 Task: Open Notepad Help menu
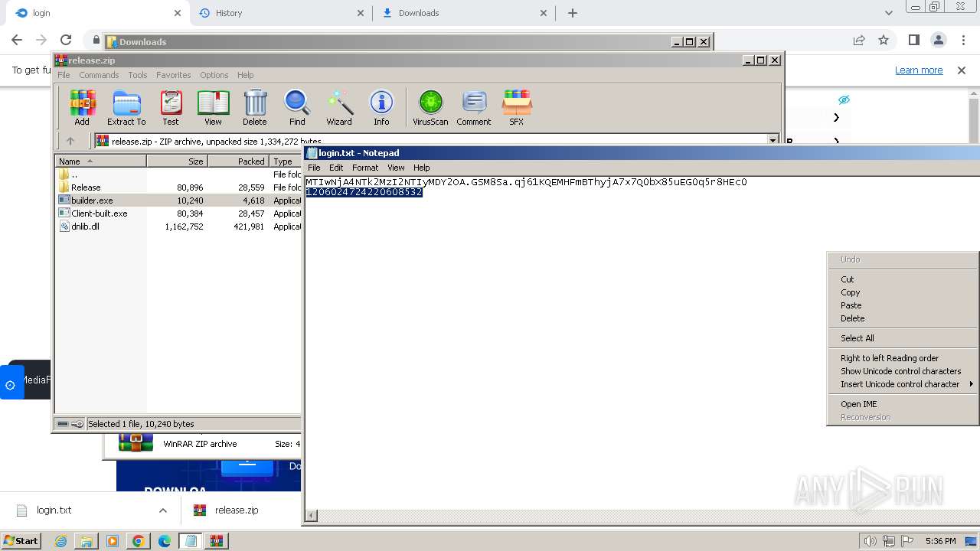[x=422, y=168]
